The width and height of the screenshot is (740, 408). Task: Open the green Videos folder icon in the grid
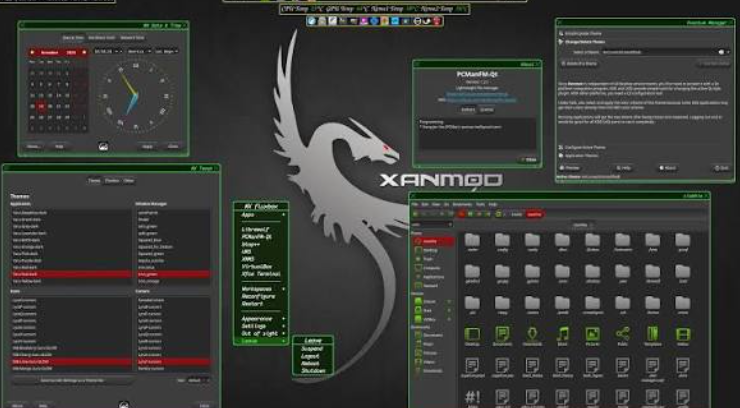tap(682, 334)
